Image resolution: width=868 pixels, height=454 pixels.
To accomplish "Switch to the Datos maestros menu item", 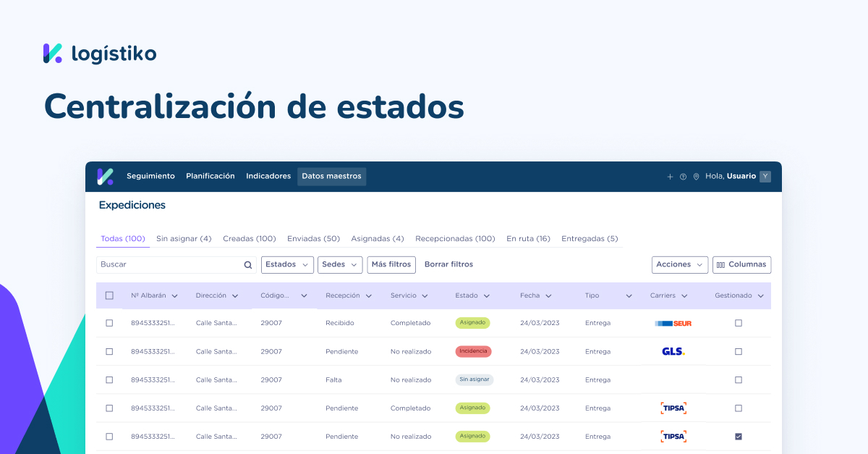I will coord(331,176).
